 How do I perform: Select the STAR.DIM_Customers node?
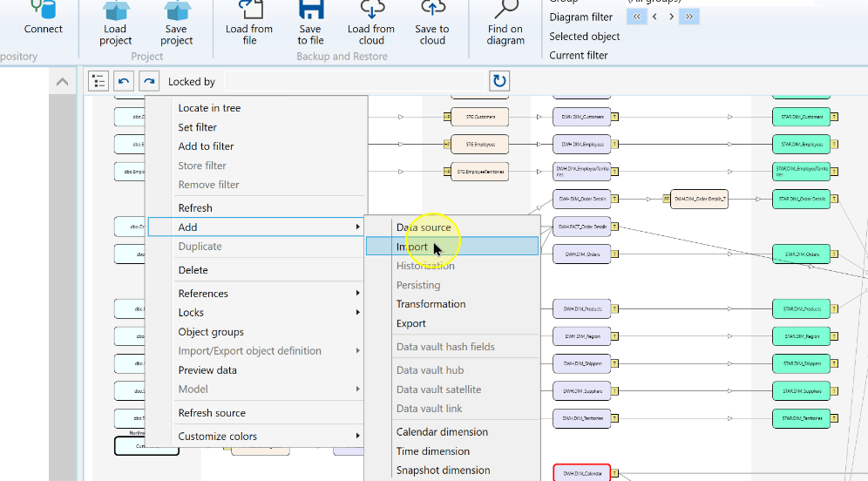coord(801,117)
